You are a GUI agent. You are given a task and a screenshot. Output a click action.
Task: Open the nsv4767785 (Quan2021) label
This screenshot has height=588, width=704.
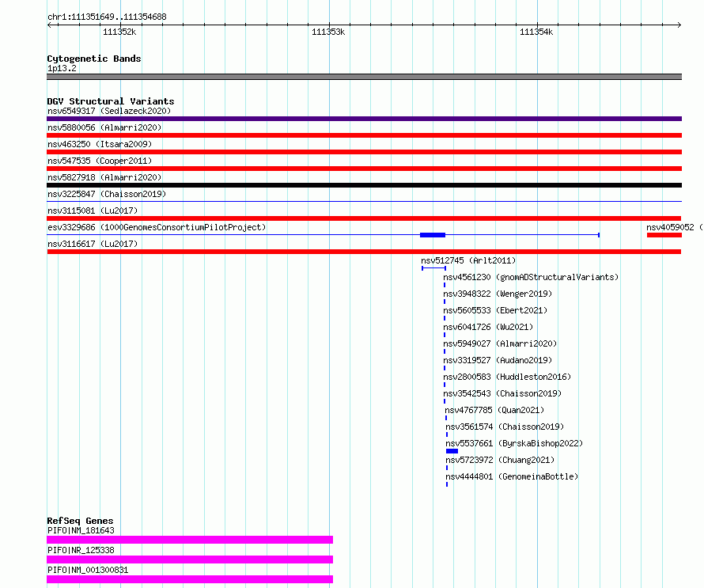coord(494,410)
